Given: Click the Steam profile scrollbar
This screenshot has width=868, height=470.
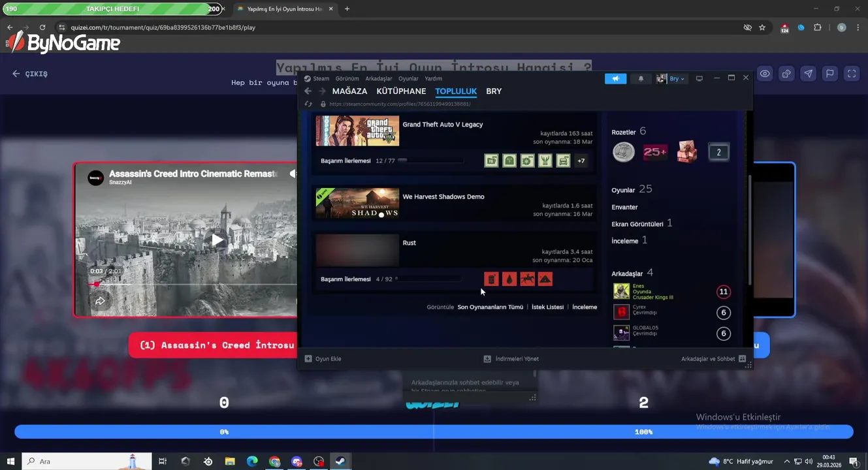Looking at the screenshot, I should click(x=750, y=230).
